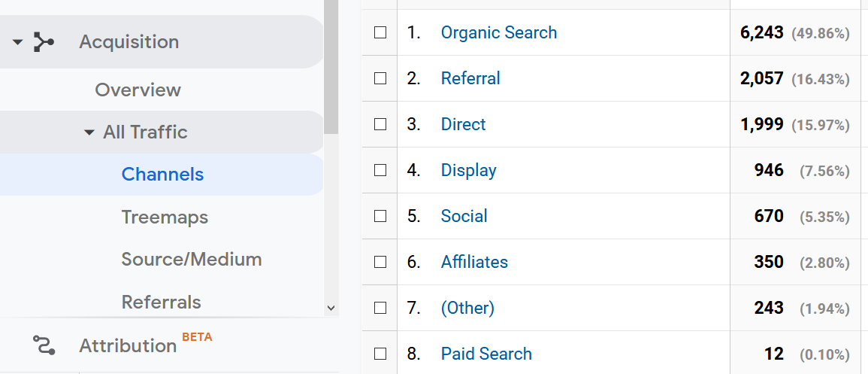Click the Acquisition branching arrows icon
Screen dimensions: 868x374
(x=44, y=42)
